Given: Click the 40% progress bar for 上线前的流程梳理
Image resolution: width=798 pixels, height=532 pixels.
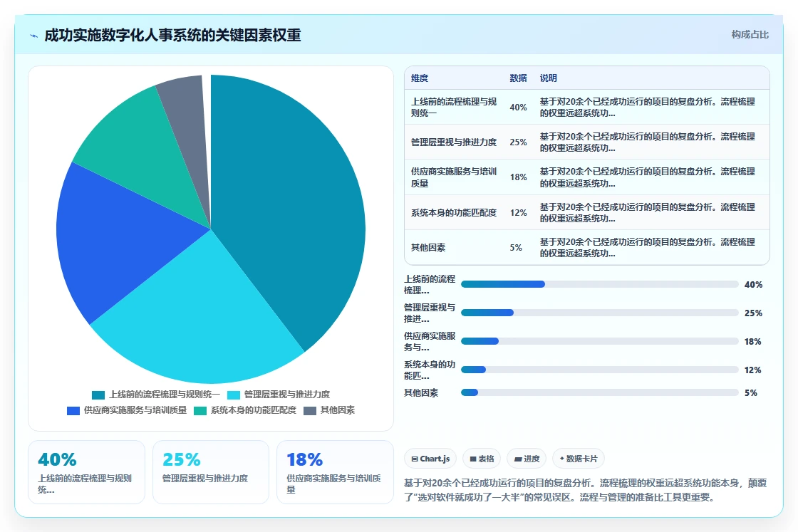Looking at the screenshot, I should (x=599, y=284).
